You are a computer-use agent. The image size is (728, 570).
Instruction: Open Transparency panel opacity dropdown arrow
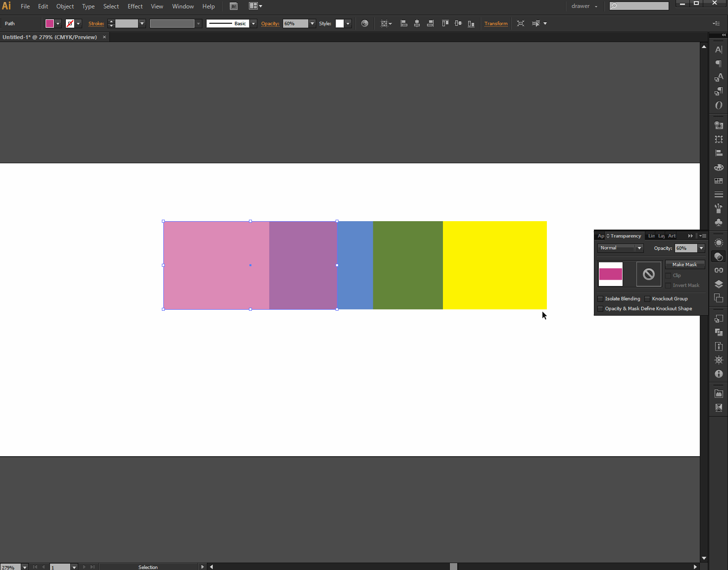pos(701,248)
